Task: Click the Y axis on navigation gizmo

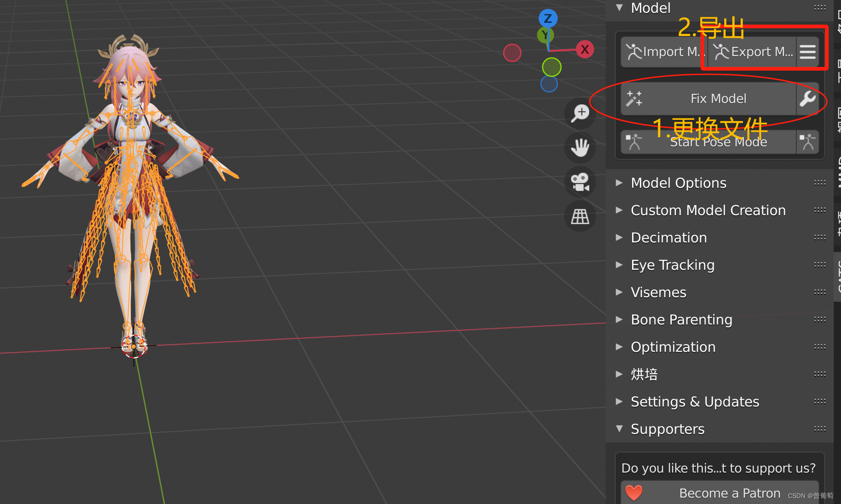Action: tap(545, 35)
